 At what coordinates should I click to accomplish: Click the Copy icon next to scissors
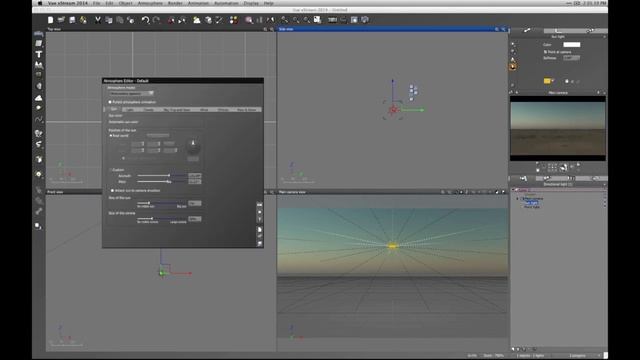(109, 20)
